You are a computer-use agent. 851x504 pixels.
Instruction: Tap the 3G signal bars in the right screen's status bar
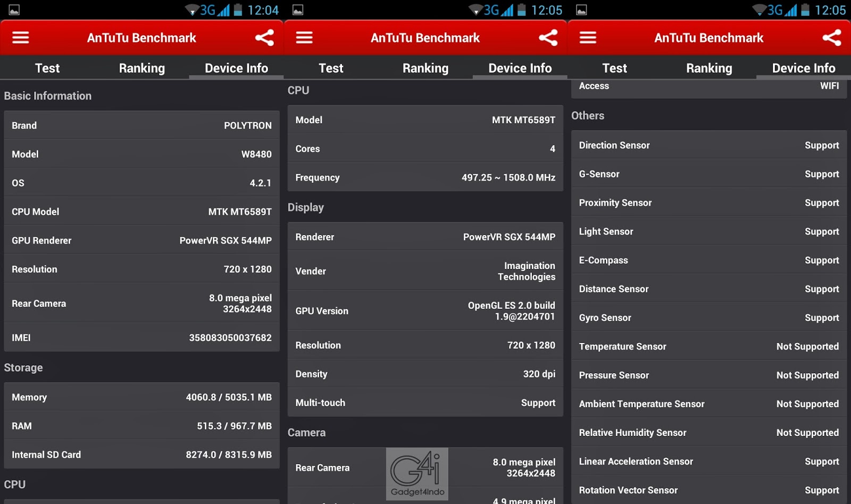pyautogui.click(x=790, y=10)
